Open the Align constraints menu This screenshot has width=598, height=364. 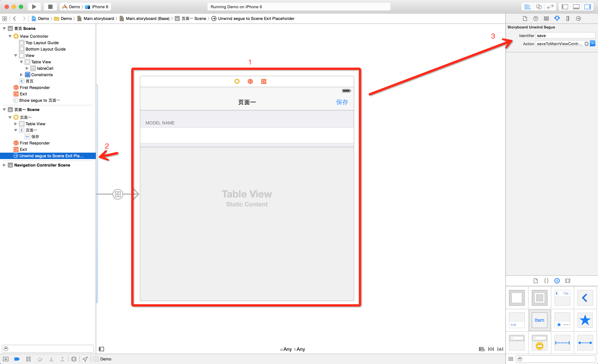(481, 349)
